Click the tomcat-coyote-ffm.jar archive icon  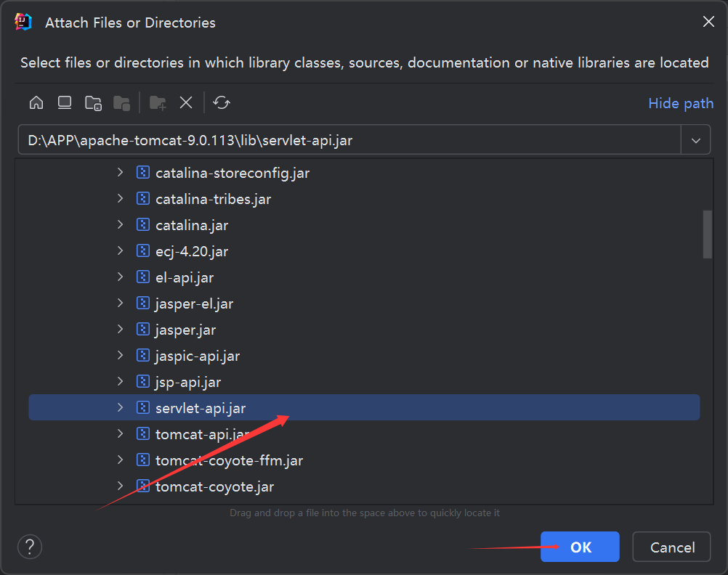(143, 460)
